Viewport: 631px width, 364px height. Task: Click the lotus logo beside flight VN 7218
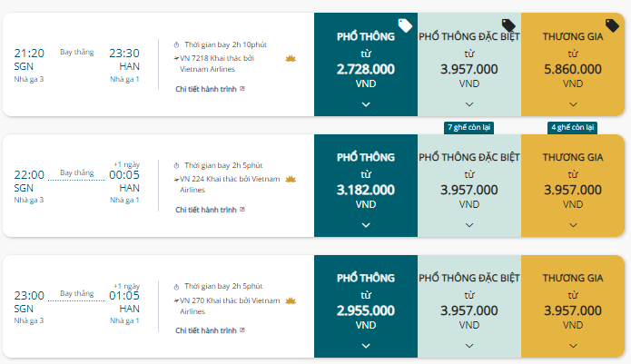(291, 59)
